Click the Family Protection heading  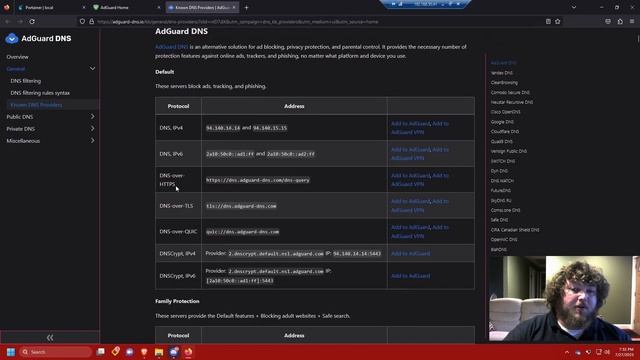(x=177, y=301)
